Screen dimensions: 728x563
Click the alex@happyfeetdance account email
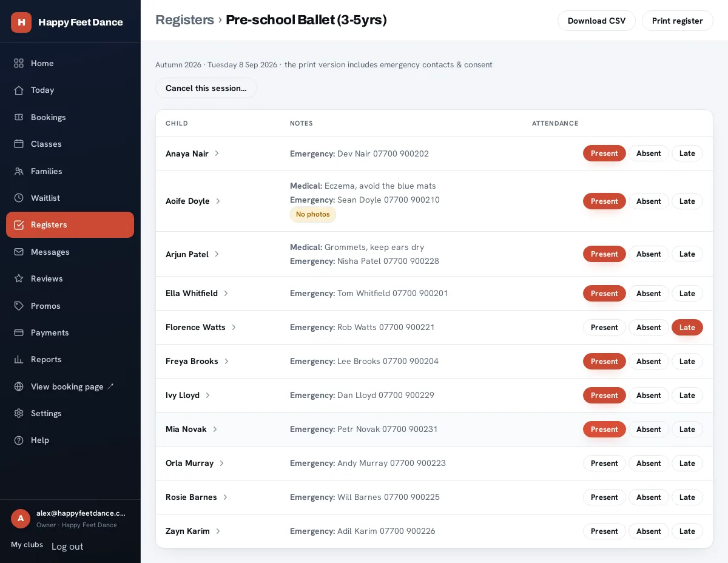pos(81,513)
